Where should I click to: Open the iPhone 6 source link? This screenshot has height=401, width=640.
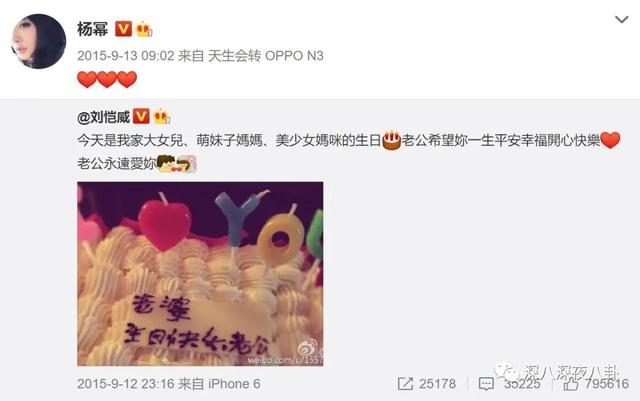point(234,384)
